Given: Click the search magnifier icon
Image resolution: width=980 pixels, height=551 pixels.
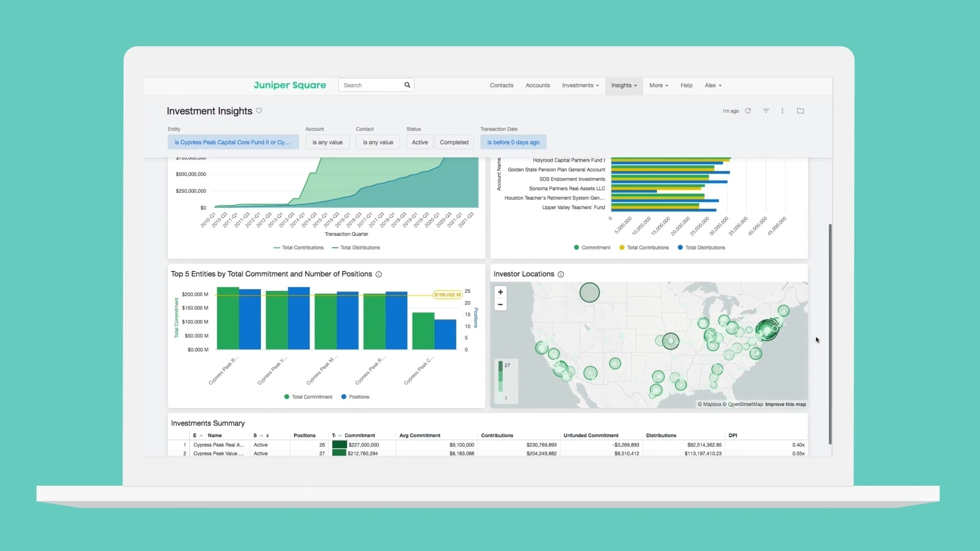Looking at the screenshot, I should pyautogui.click(x=407, y=85).
